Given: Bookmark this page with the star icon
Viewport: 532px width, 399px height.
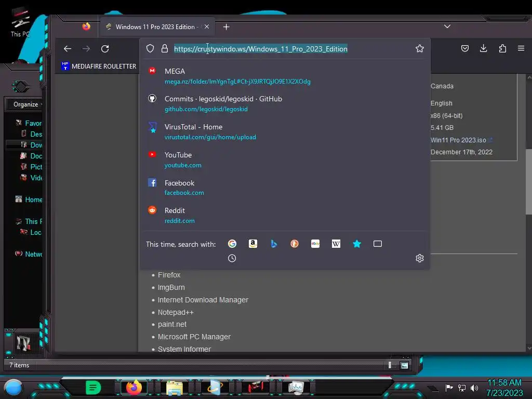Looking at the screenshot, I should [420, 48].
